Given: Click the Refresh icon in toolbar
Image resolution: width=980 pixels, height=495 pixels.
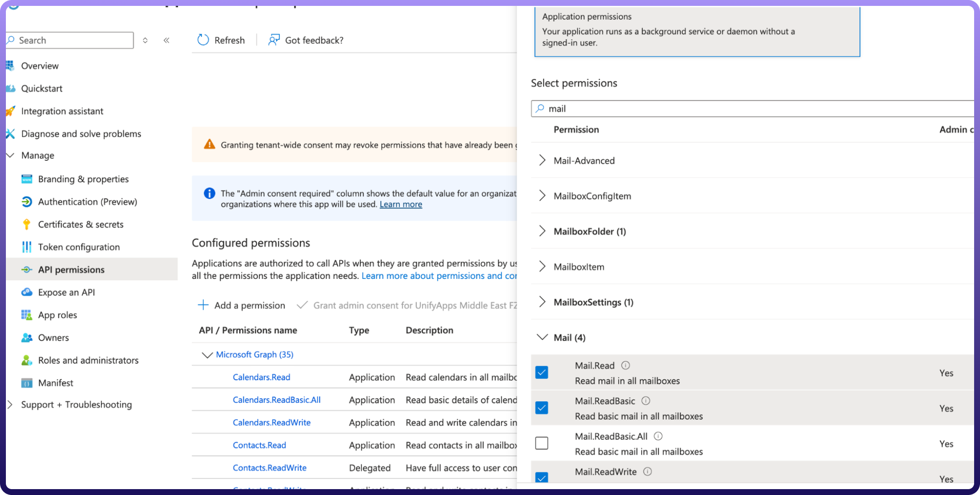Looking at the screenshot, I should click(203, 40).
